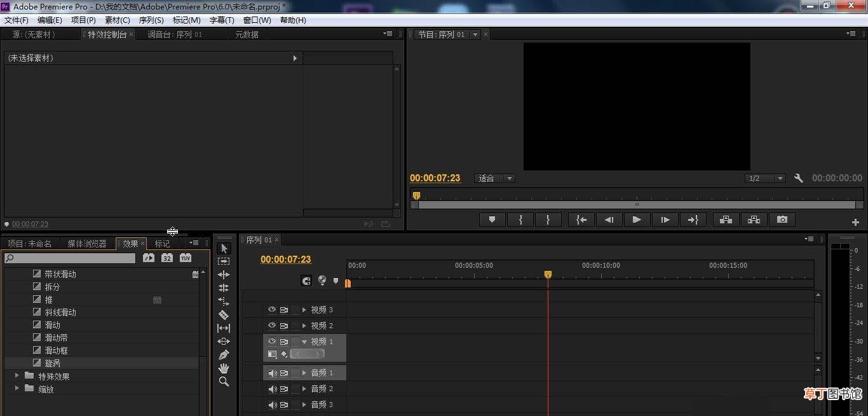868x416 pixels.
Task: Toggle sync lock on 视频 3
Action: 284,310
